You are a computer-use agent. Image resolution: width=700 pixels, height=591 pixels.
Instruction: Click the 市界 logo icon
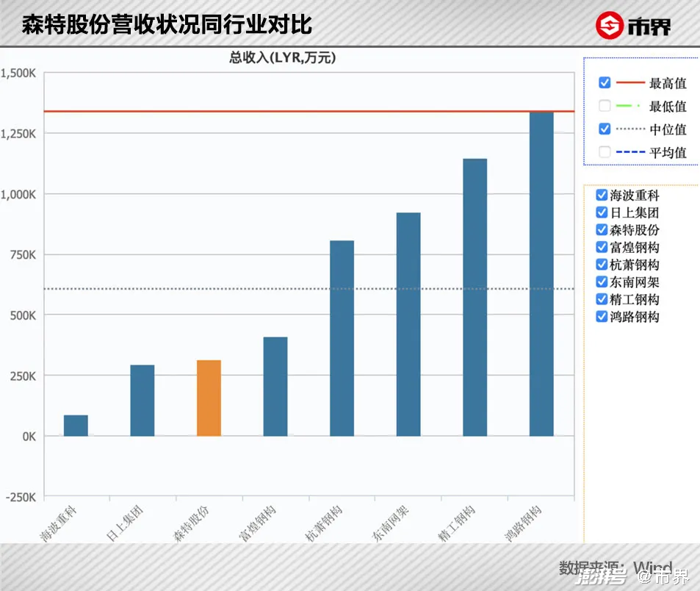610,26
